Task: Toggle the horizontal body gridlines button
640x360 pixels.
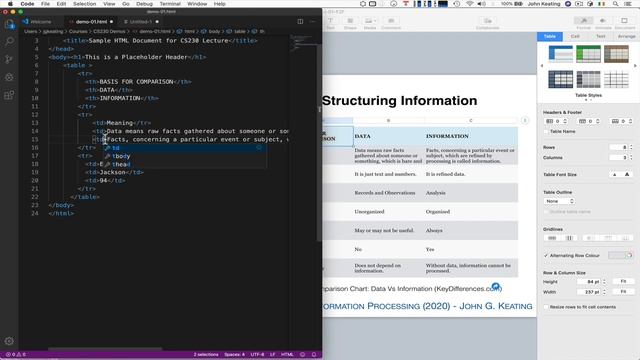Action: coord(552,238)
